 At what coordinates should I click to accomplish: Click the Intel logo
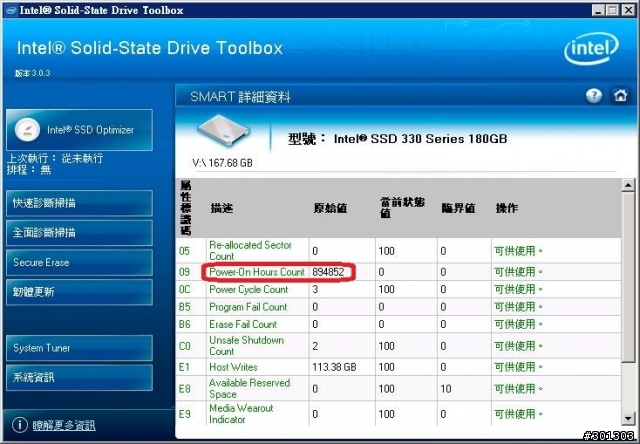[591, 48]
